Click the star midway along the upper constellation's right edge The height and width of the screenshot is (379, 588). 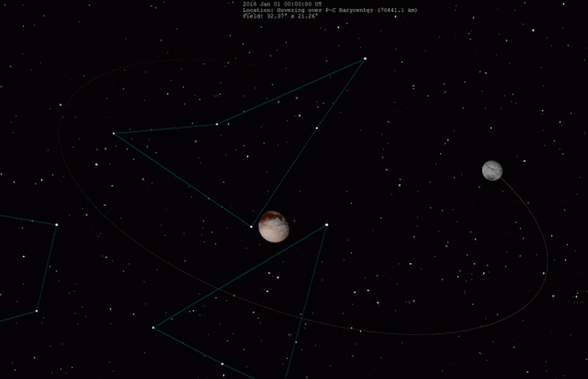click(317, 128)
